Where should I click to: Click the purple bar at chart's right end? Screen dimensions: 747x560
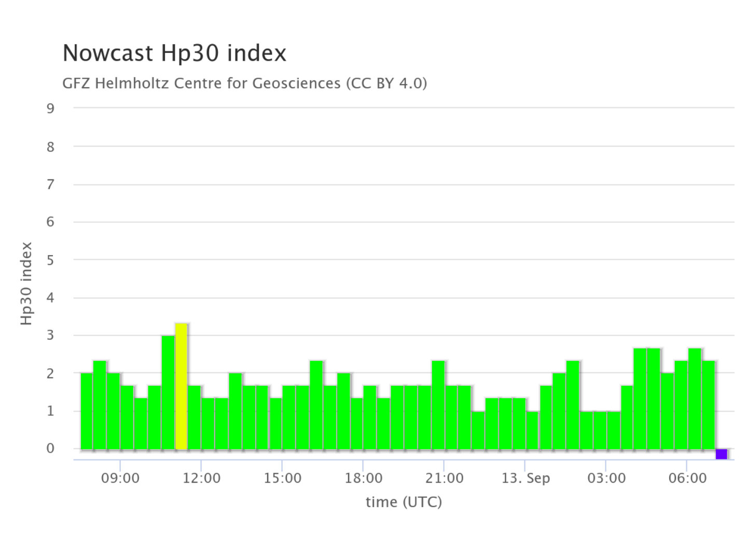721,454
